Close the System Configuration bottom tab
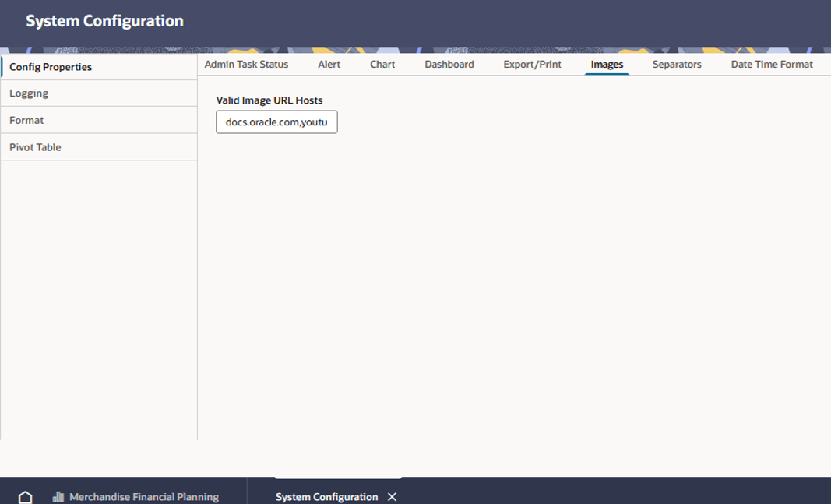The height and width of the screenshot is (504, 831). click(x=392, y=496)
